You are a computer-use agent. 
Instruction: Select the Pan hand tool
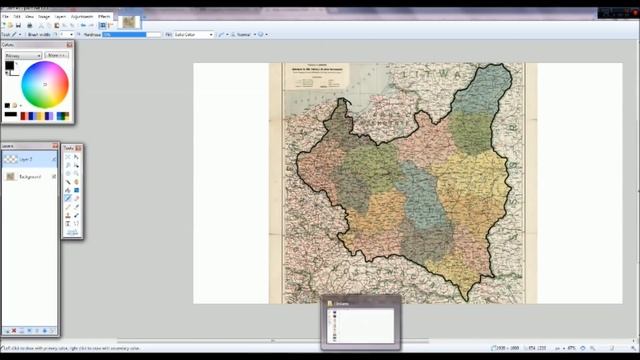coord(76,182)
